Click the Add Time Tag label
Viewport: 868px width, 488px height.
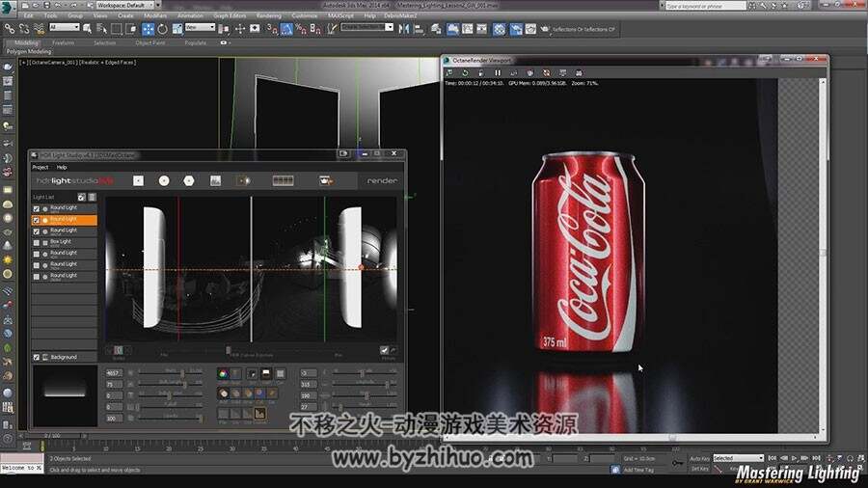pos(638,470)
